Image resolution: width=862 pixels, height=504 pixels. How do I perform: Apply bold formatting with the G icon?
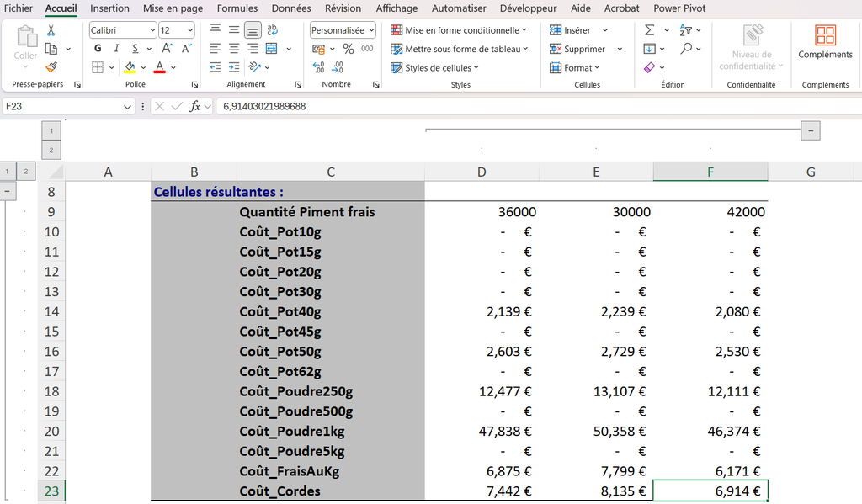[98, 48]
